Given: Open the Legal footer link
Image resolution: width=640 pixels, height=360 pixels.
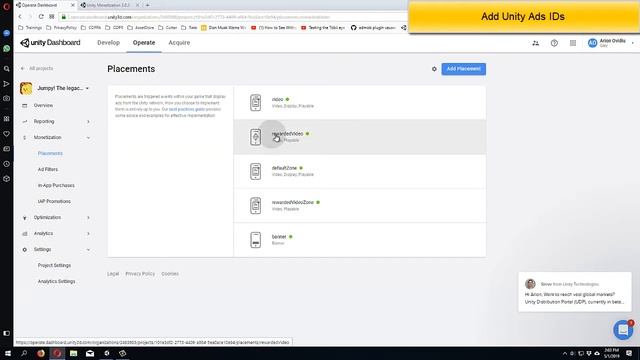Looking at the screenshot, I should [x=113, y=274].
